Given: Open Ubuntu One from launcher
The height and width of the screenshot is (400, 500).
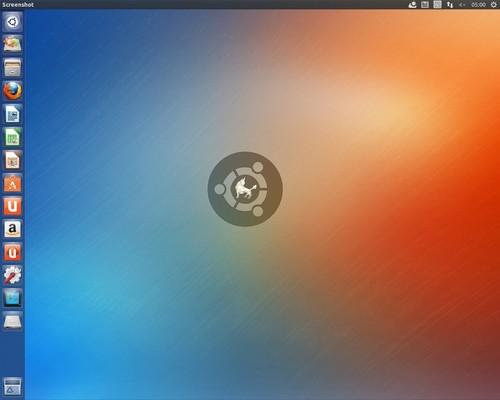Looking at the screenshot, I should coord(12,206).
